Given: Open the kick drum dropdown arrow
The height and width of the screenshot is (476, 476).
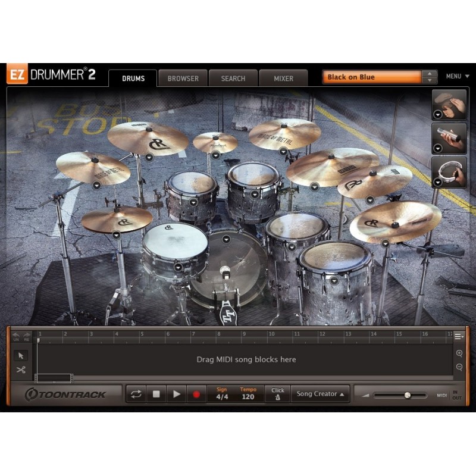Looking at the screenshot, I should (x=226, y=239).
